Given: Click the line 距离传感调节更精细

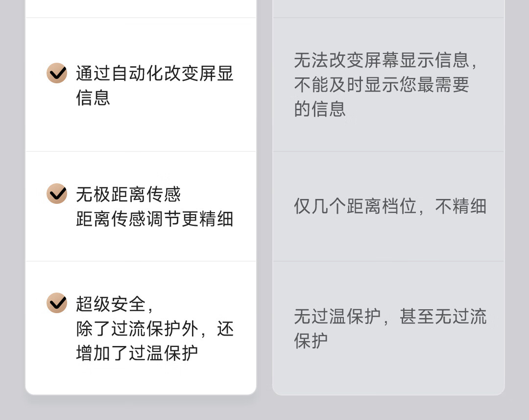Looking at the screenshot, I should tap(154, 219).
